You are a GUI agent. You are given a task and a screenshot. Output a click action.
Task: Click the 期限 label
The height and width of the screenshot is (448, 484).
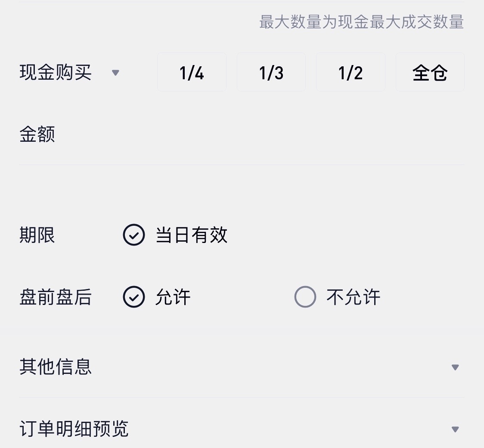(37, 235)
